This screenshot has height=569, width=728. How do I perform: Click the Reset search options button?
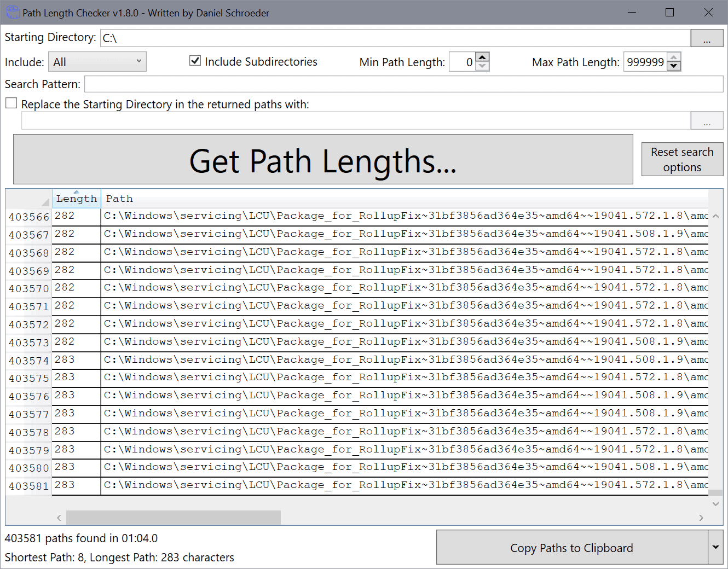(x=682, y=159)
